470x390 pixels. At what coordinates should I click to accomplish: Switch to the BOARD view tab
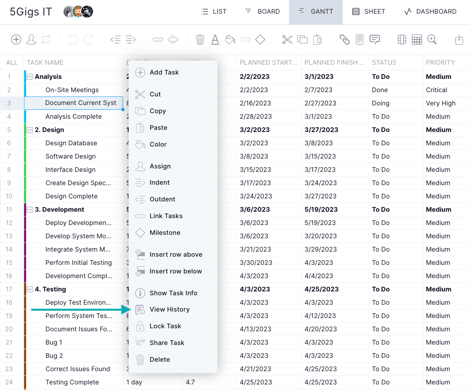click(x=263, y=12)
